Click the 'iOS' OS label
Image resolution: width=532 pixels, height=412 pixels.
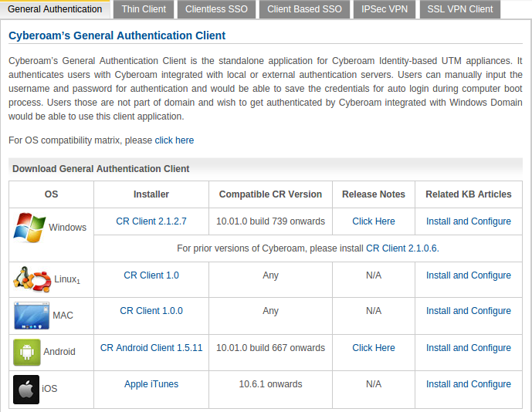click(49, 389)
